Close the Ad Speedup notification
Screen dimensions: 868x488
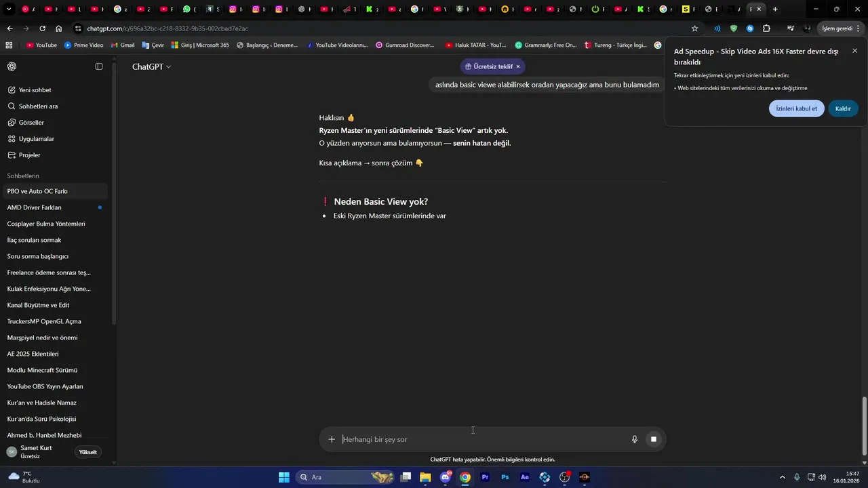click(854, 51)
